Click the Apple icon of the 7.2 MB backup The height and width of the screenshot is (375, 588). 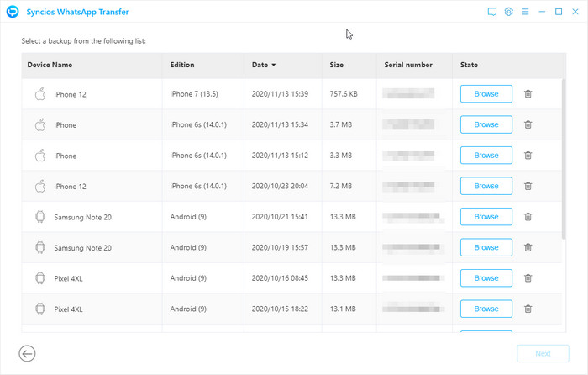coord(40,186)
